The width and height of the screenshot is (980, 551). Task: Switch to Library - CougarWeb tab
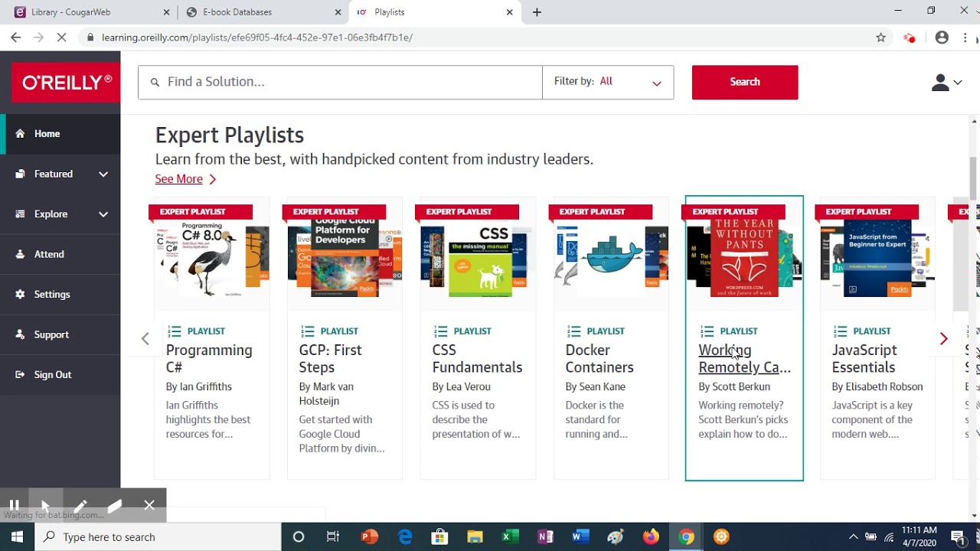[92, 12]
